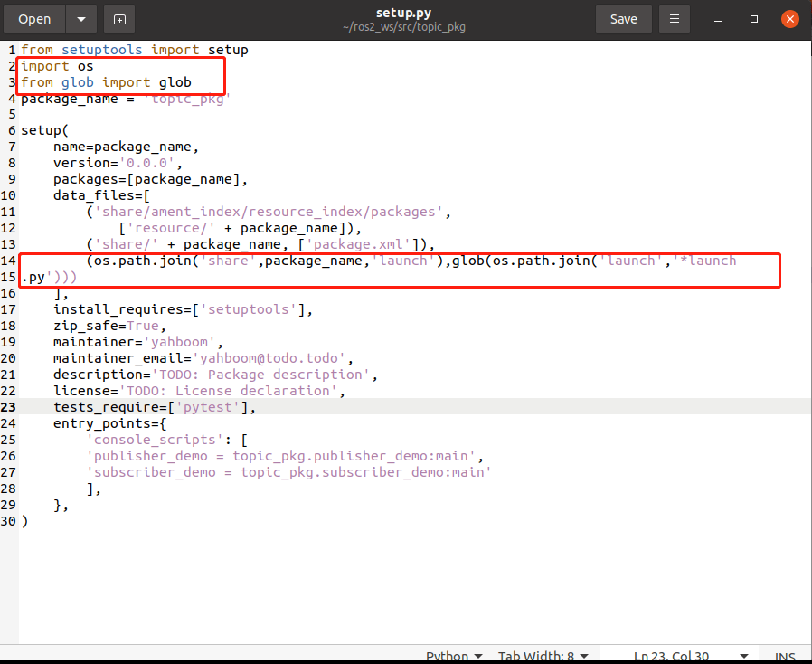Click the 'name=package_name,' line
This screenshot has height=664, width=812.
[126, 147]
